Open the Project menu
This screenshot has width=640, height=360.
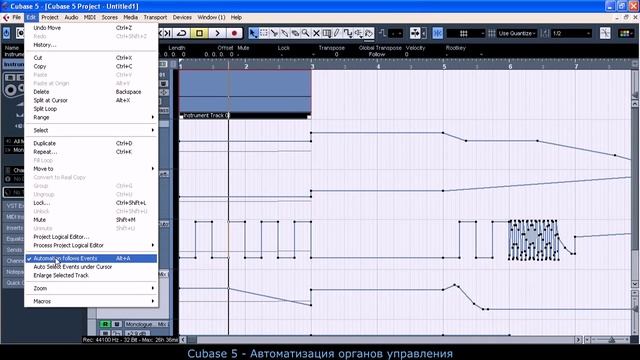50,18
